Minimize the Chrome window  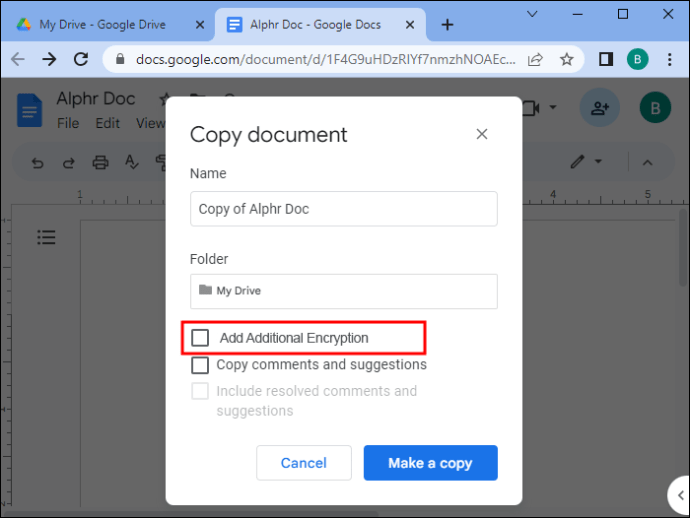coord(578,14)
